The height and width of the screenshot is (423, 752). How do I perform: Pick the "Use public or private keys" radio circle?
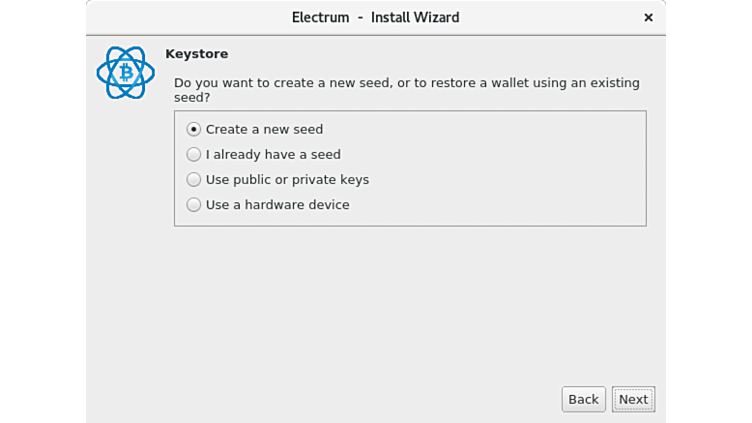pyautogui.click(x=194, y=180)
